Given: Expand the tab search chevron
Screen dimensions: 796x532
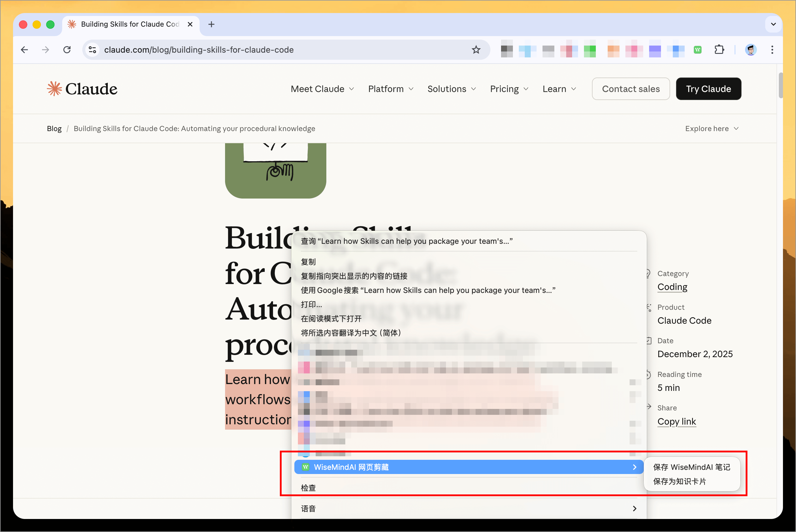Looking at the screenshot, I should pos(773,25).
